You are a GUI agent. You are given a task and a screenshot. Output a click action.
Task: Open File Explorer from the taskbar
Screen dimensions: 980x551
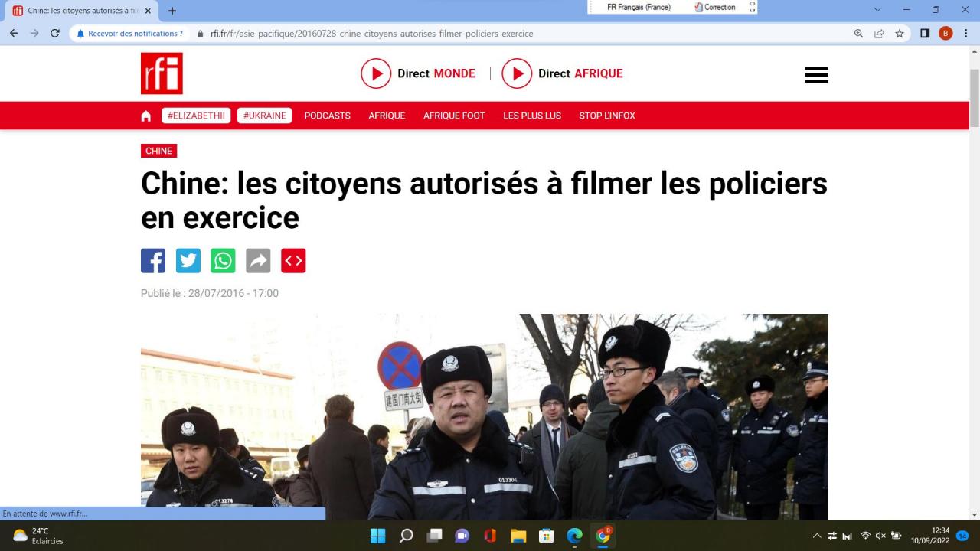point(518,536)
